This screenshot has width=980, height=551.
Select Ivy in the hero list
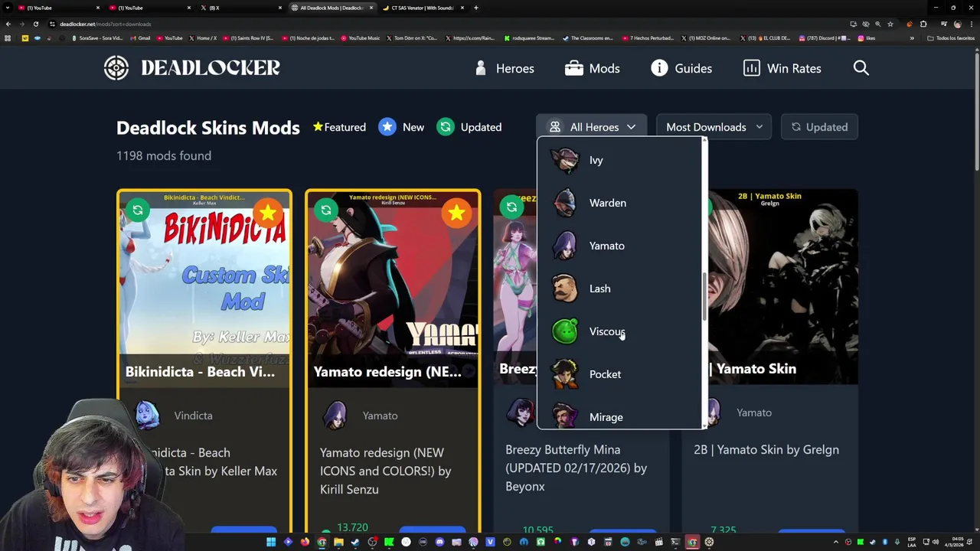pyautogui.click(x=619, y=160)
